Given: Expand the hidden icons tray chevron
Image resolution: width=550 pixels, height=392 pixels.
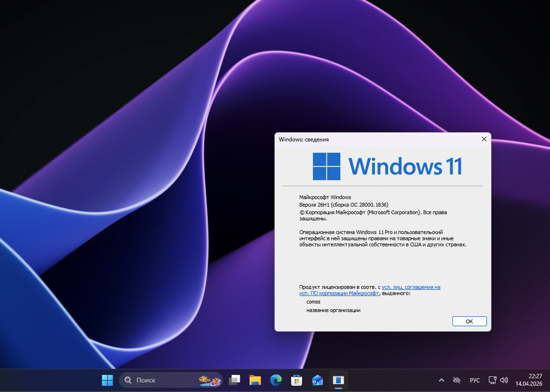Looking at the screenshot, I should click(x=442, y=380).
